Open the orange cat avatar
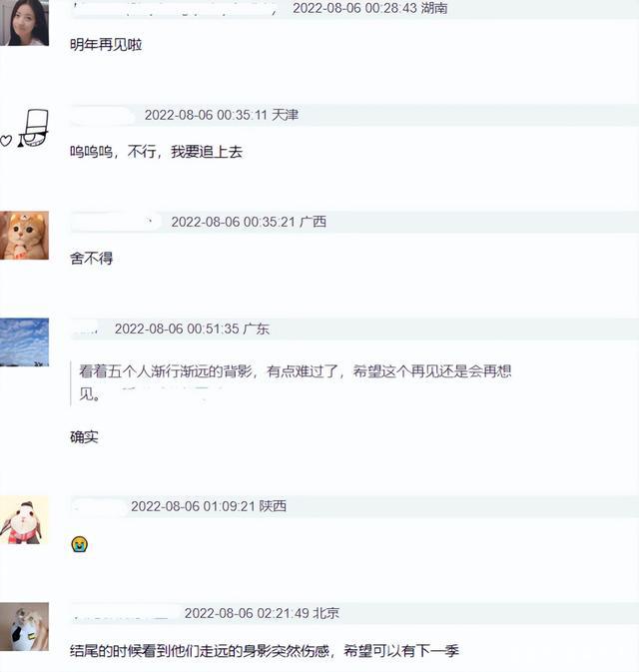Image resolution: width=639 pixels, height=672 pixels. [24, 236]
